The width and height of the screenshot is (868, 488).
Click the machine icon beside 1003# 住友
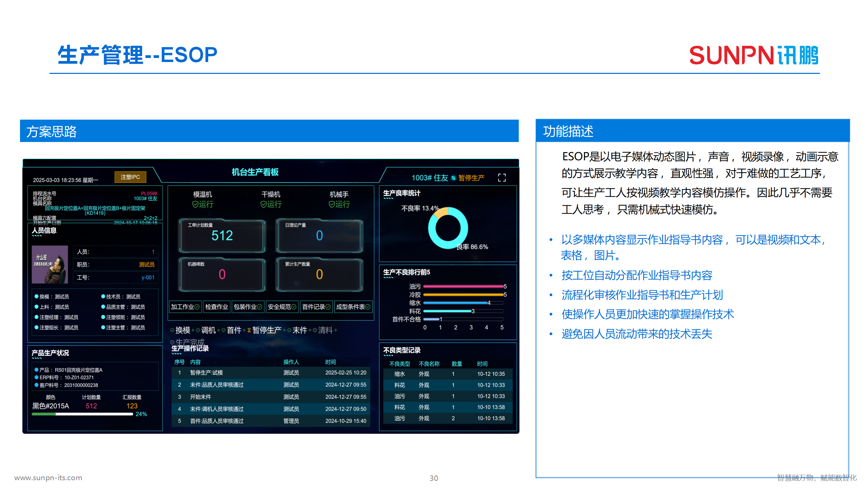pyautogui.click(x=453, y=177)
